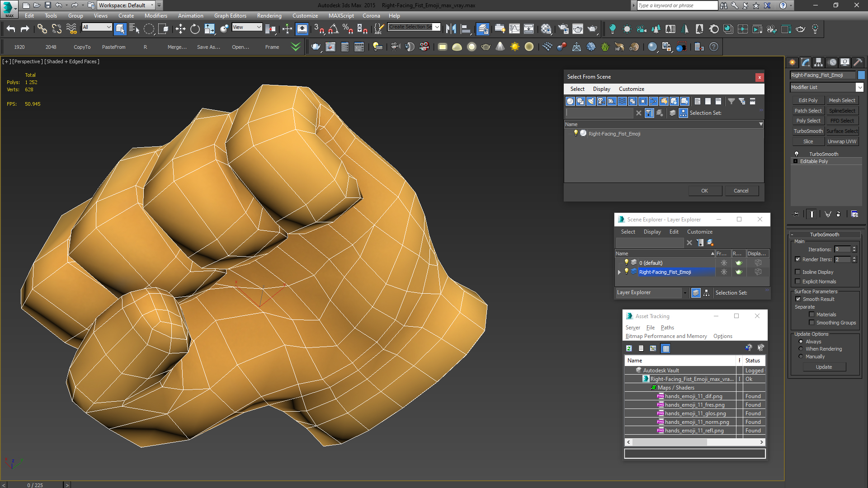Select the When Rendering update option
The height and width of the screenshot is (488, 868).
click(x=801, y=349)
